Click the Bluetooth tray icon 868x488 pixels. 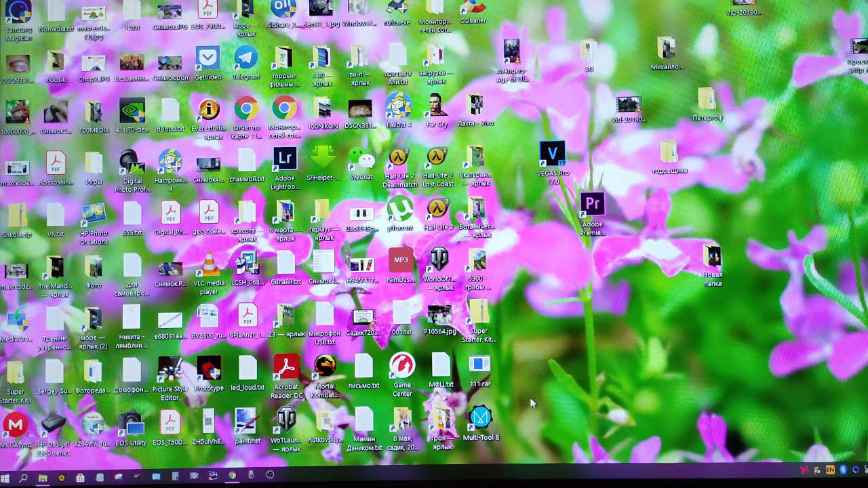click(x=844, y=469)
